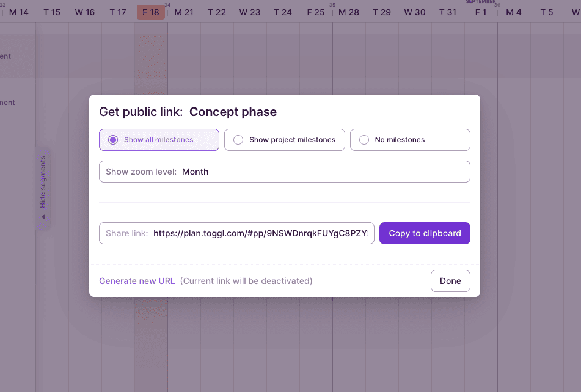Click the F 1 September date header

coord(481,12)
